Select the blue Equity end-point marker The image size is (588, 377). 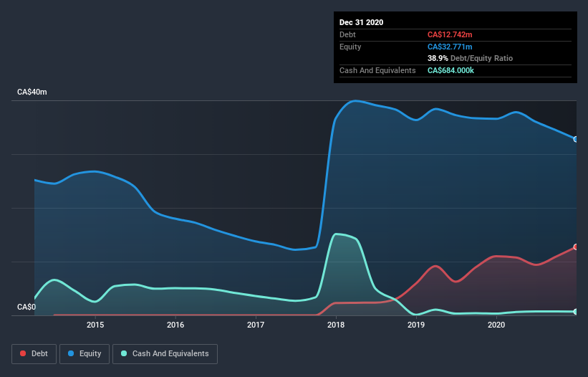click(x=576, y=139)
